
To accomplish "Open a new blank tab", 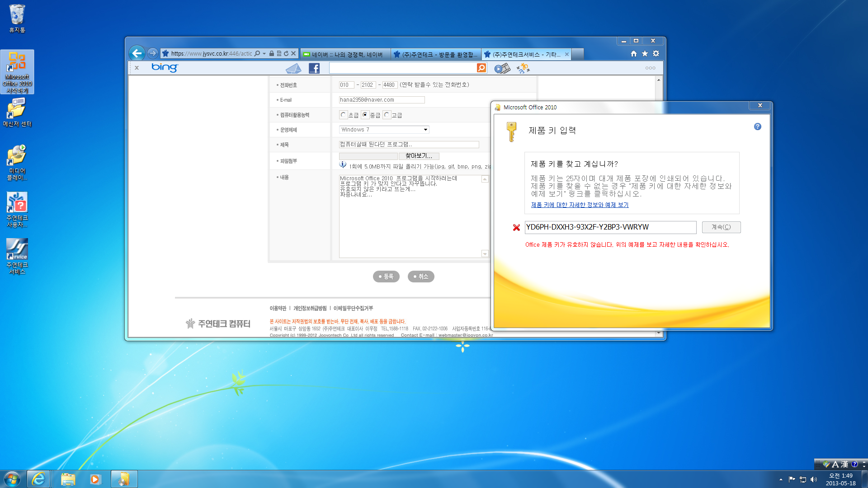I will pyautogui.click(x=578, y=54).
